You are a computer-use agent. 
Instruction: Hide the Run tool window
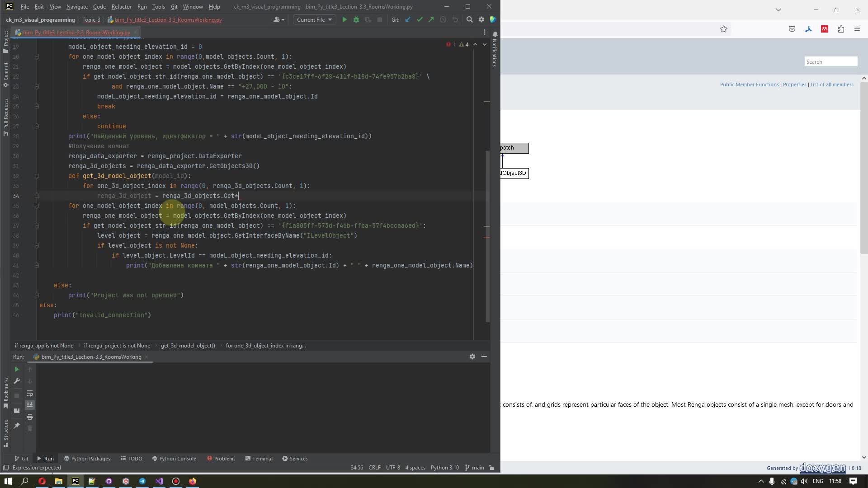pyautogui.click(x=484, y=357)
